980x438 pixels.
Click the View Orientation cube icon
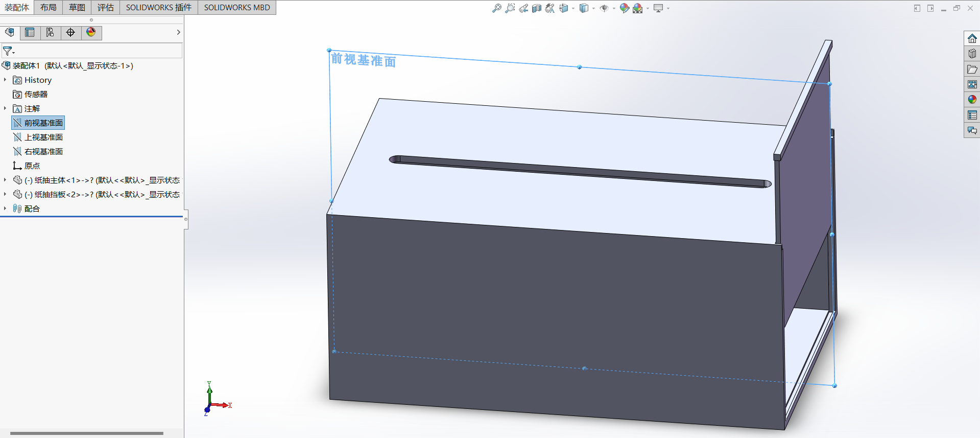tap(564, 8)
